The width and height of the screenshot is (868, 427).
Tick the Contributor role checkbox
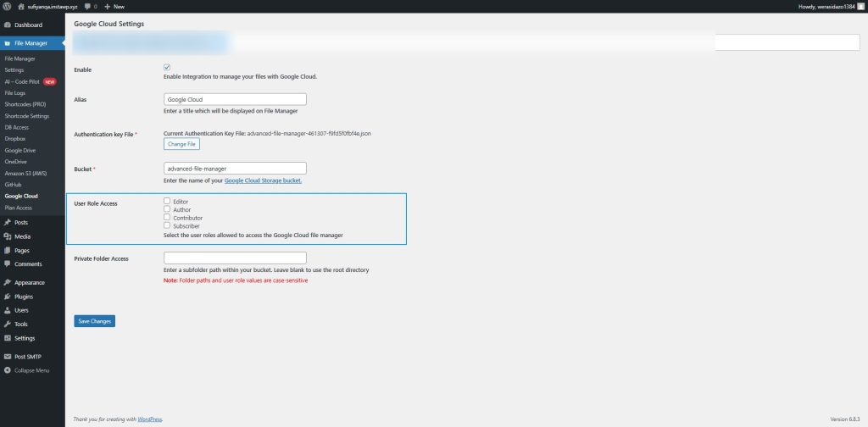click(167, 218)
